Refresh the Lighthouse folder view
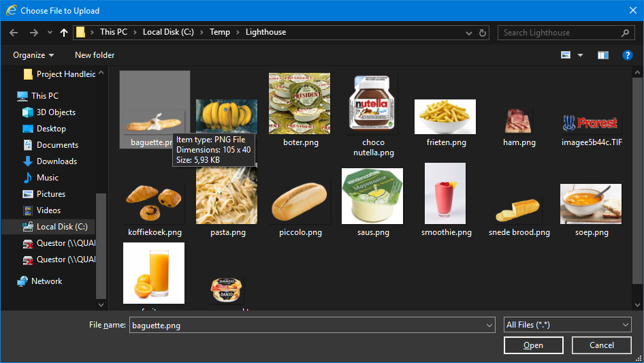Image resolution: width=644 pixels, height=363 pixels. pyautogui.click(x=483, y=33)
